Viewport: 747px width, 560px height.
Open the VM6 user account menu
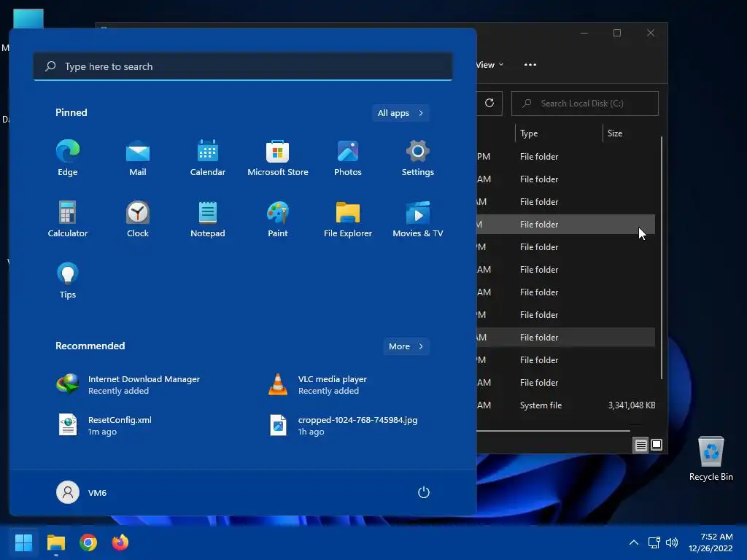point(82,492)
